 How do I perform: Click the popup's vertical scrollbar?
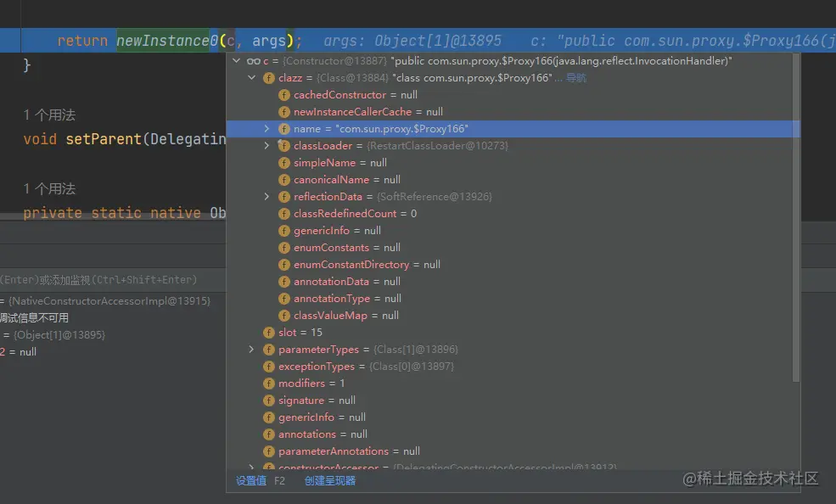[x=795, y=218]
